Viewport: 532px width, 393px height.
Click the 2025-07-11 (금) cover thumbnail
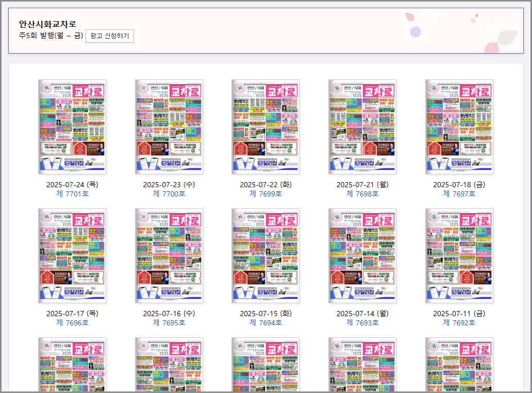pos(459,256)
